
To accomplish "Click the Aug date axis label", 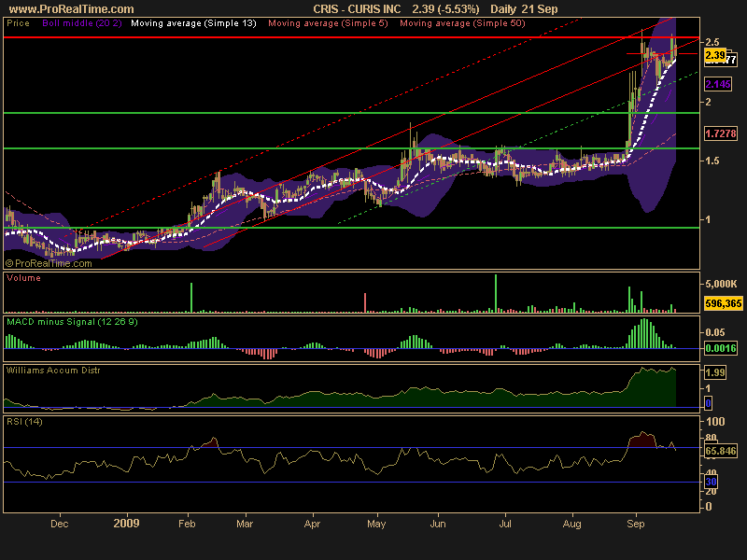I will [572, 524].
